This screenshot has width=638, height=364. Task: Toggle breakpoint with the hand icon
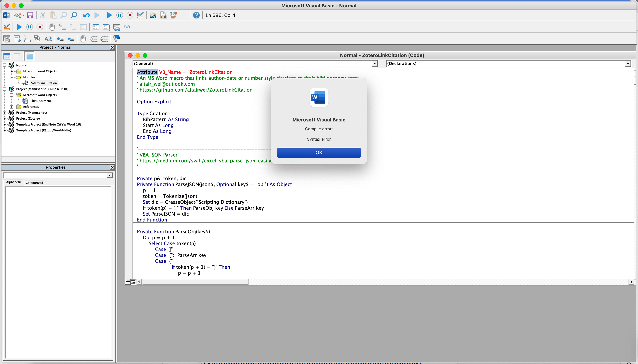[x=52, y=27]
